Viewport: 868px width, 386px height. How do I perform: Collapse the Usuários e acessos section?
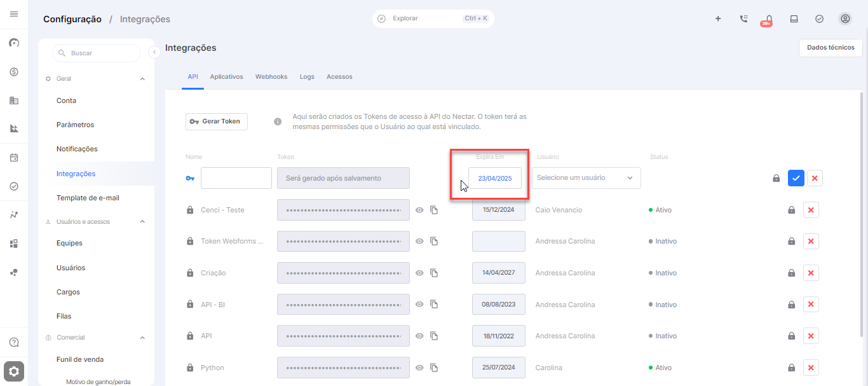click(x=142, y=222)
